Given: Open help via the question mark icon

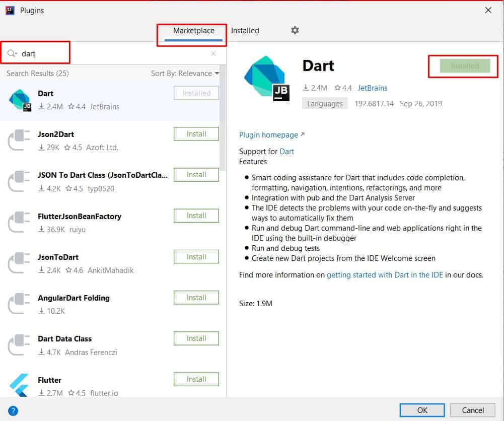Looking at the screenshot, I should pos(13,411).
